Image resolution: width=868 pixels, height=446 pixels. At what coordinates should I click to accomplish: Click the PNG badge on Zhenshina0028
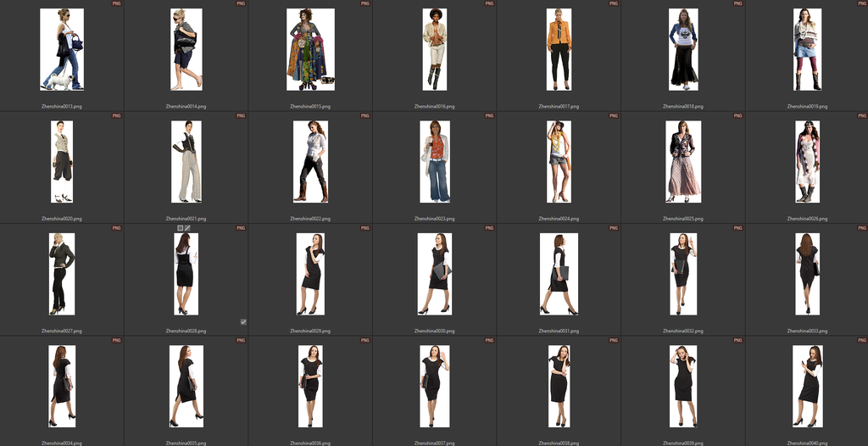(240, 228)
